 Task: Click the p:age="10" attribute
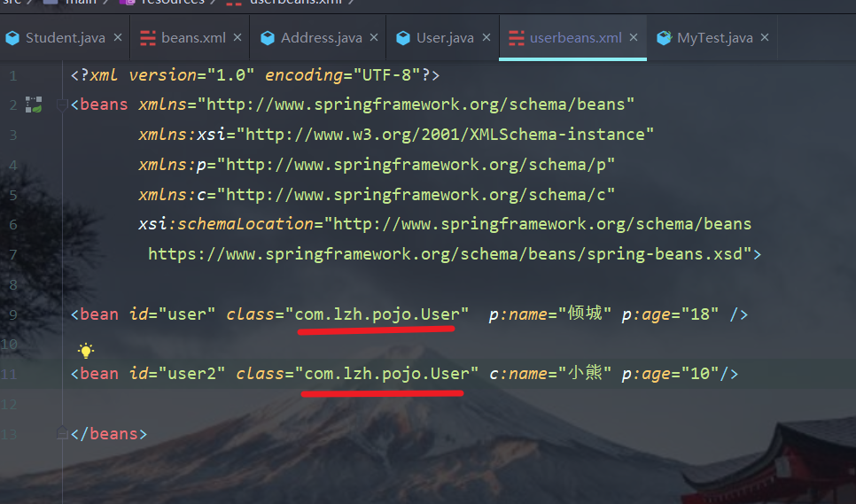click(x=671, y=374)
